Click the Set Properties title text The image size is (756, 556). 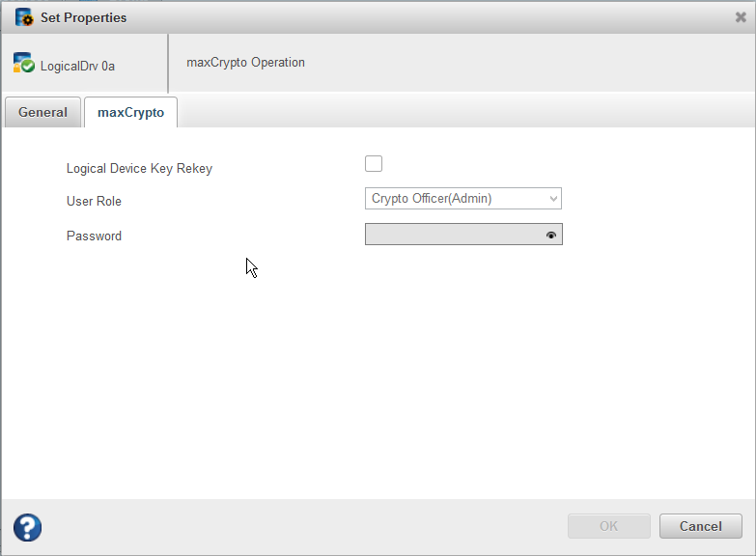pyautogui.click(x=83, y=17)
